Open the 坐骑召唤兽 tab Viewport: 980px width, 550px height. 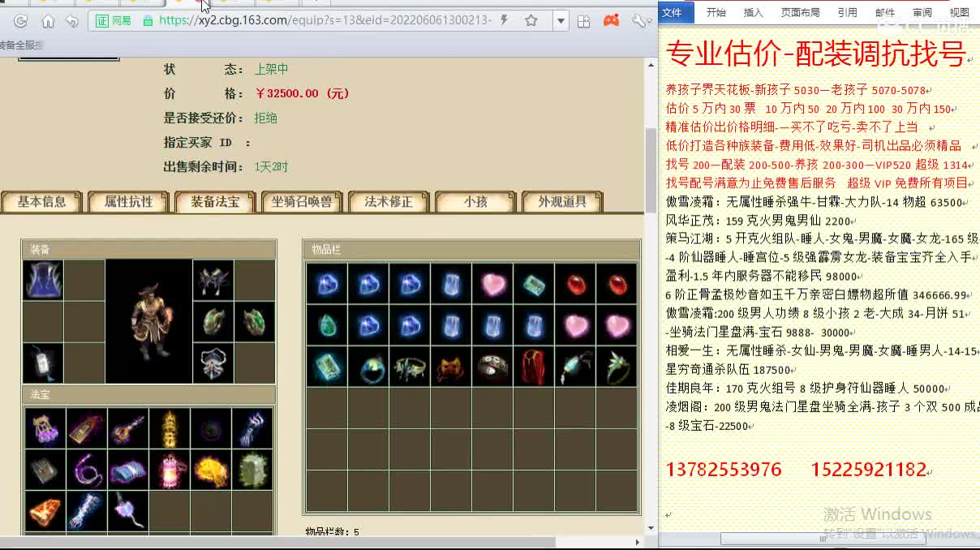302,202
